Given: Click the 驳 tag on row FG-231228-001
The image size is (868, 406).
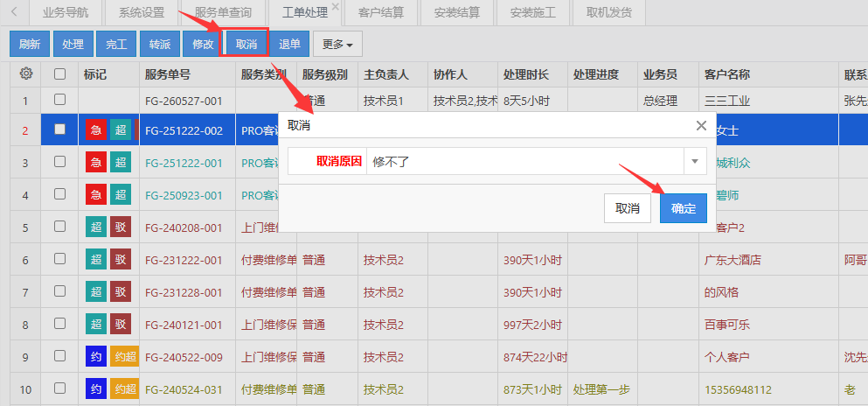Looking at the screenshot, I should click(121, 292).
